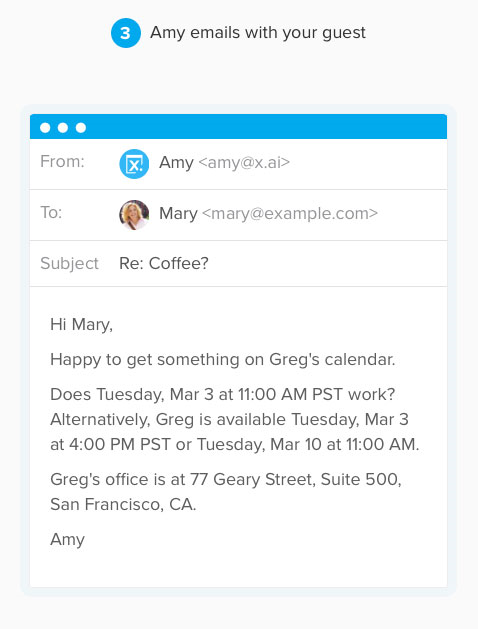Click the middle white window dot
This screenshot has width=478, height=629.
[x=63, y=128]
